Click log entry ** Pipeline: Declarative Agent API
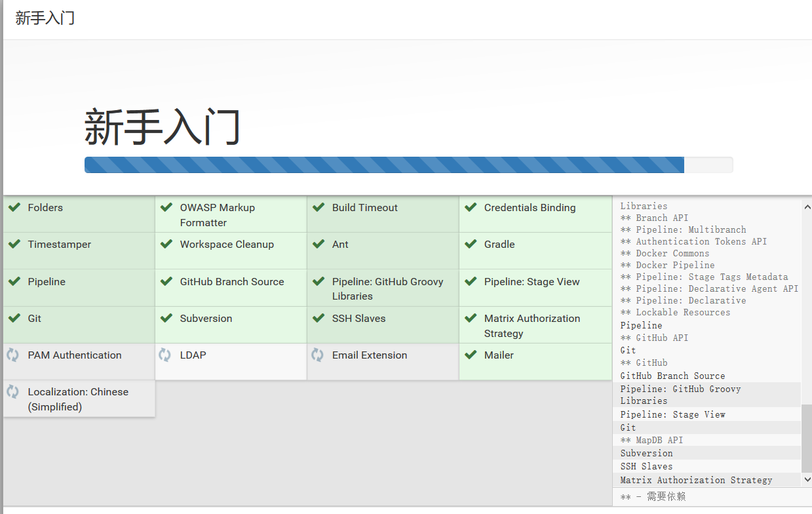 pyautogui.click(x=710, y=288)
